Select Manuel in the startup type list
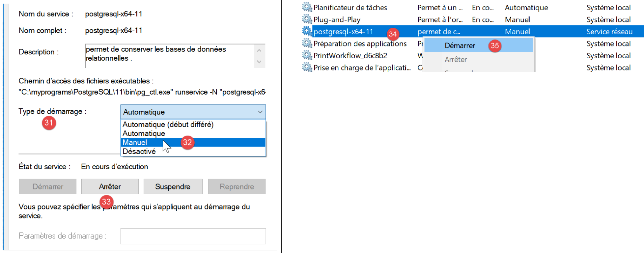The image size is (644, 253). click(135, 142)
